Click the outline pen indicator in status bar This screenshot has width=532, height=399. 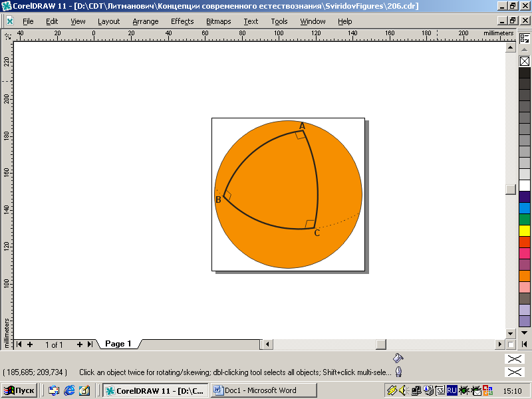pos(398,372)
